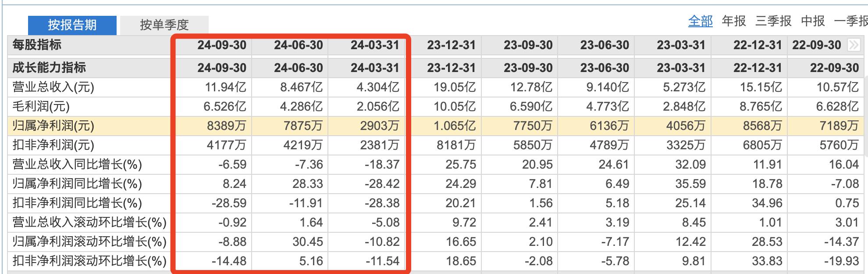The height and width of the screenshot is (274, 868).
Task: Click the 24-09-30 column header in 每股指标
Action: [222, 45]
